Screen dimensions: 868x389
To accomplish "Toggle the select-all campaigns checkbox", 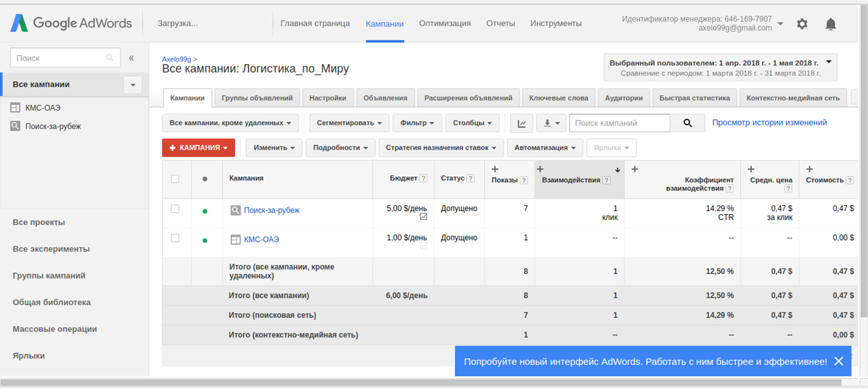I will [x=175, y=179].
